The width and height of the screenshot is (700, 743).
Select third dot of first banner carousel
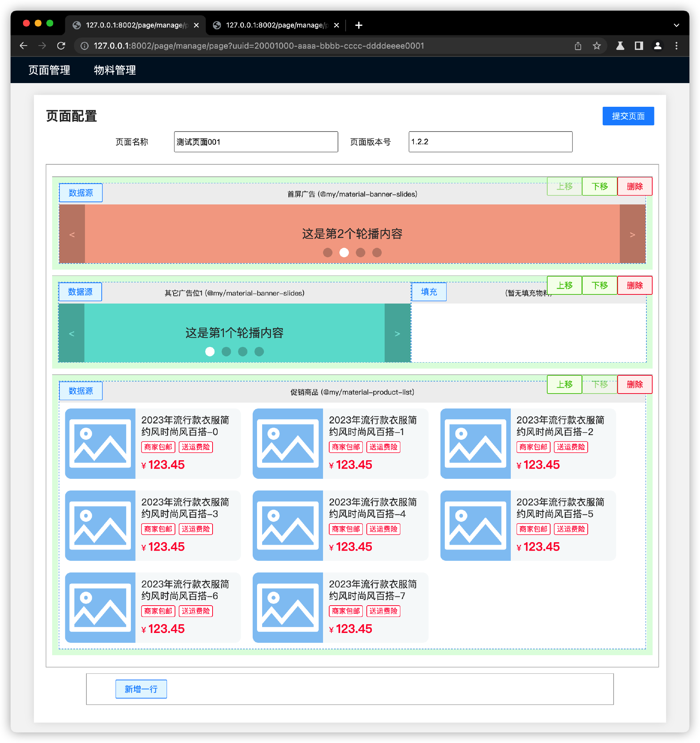pyautogui.click(x=360, y=253)
